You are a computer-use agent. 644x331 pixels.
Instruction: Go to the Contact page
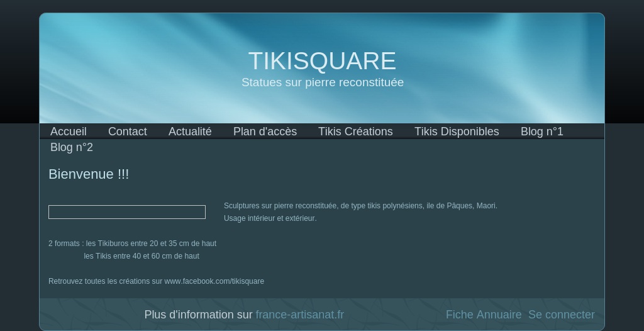click(x=127, y=132)
